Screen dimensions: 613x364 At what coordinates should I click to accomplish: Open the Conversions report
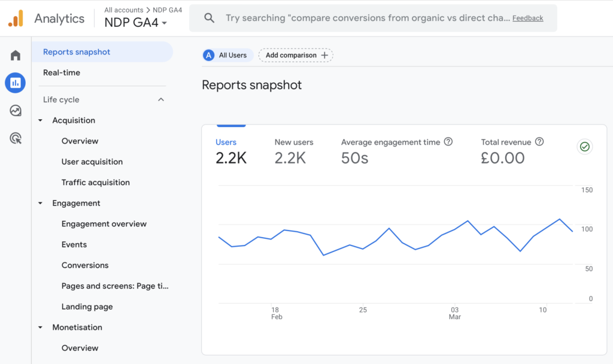coord(85,265)
